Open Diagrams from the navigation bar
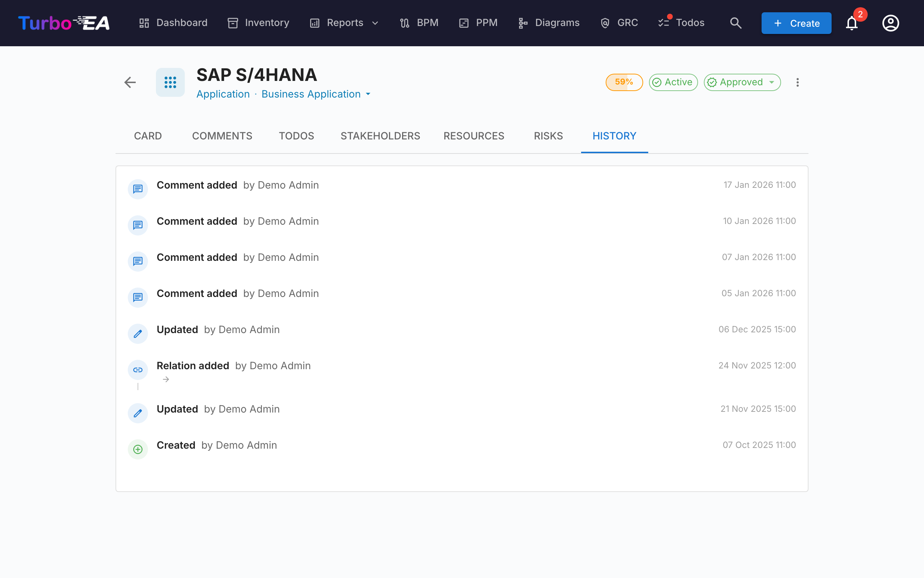 coord(549,23)
